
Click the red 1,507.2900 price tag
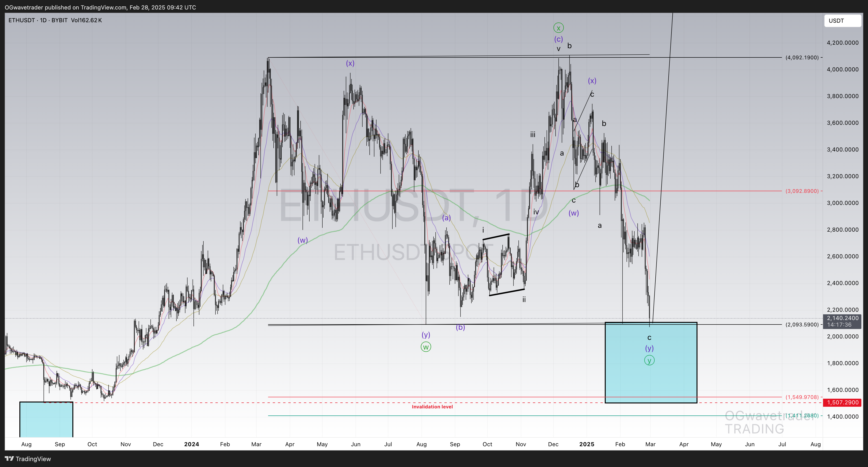click(842, 402)
